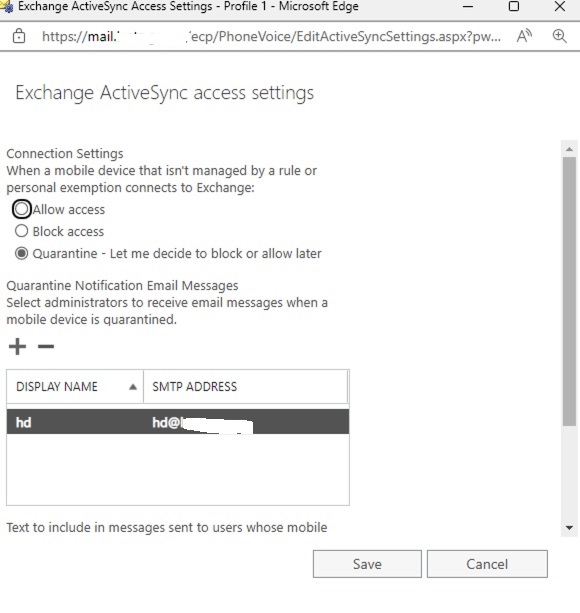Image resolution: width=580 pixels, height=613 pixels.
Task: Click the URL address field
Action: click(x=271, y=36)
